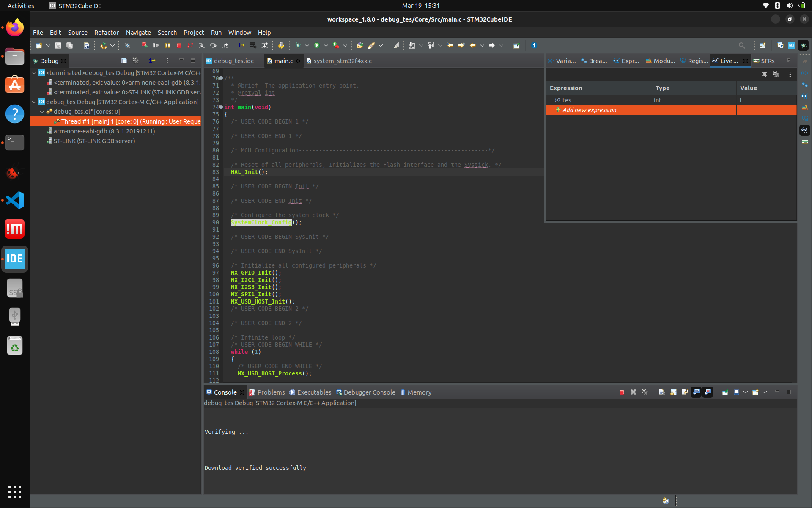Screen dimensions: 812x508
Task: Click the New file toolbar icon
Action: pyautogui.click(x=39, y=45)
